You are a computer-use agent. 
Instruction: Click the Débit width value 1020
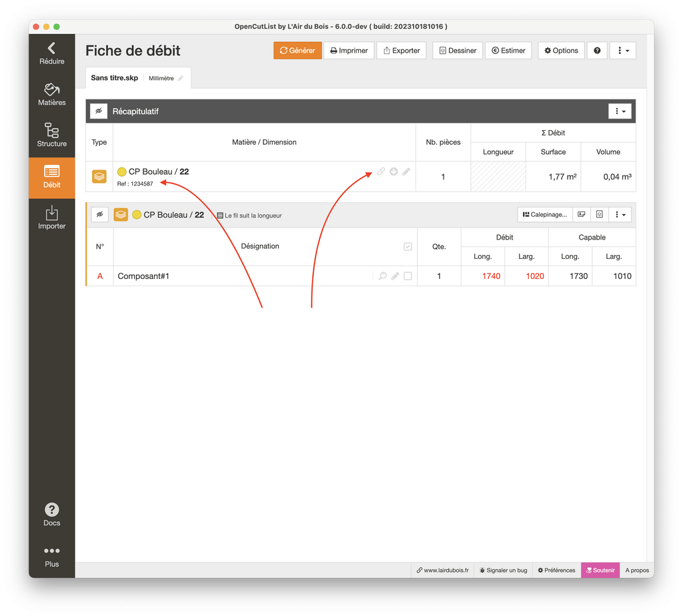pyautogui.click(x=534, y=276)
